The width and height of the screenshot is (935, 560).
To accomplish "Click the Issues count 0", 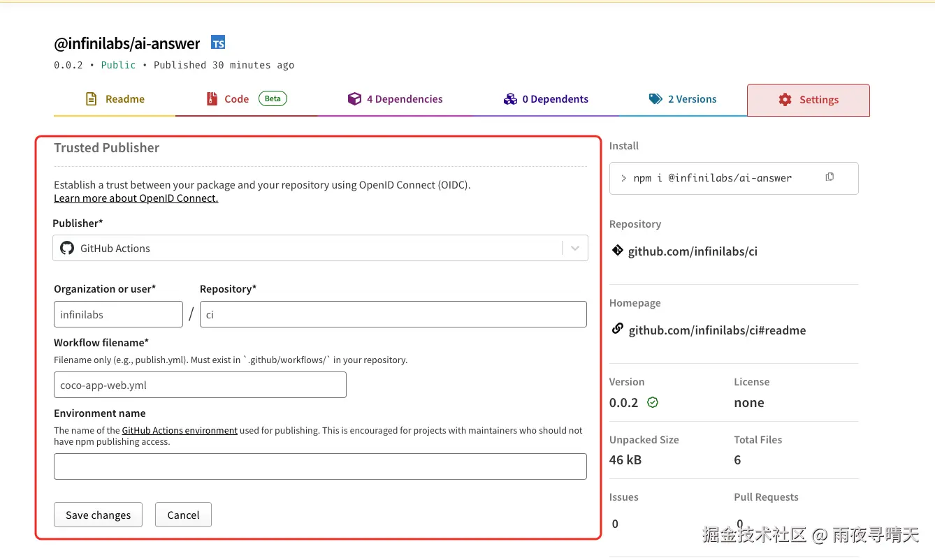I will pos(615,524).
